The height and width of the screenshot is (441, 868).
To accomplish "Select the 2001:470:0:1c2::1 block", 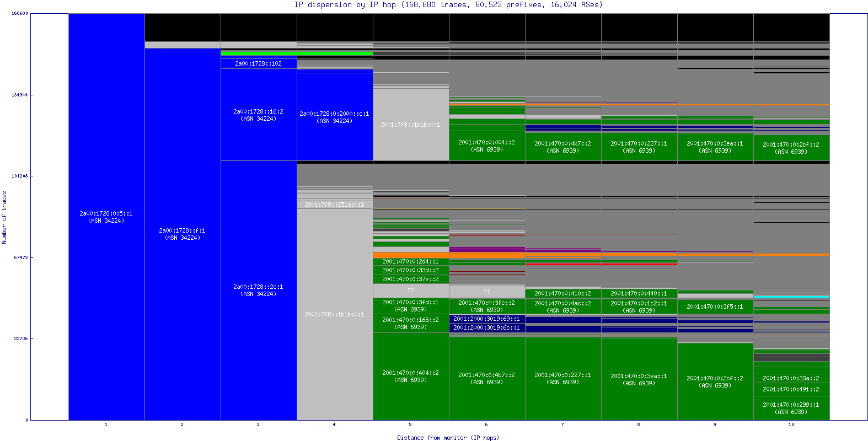I will click(639, 306).
